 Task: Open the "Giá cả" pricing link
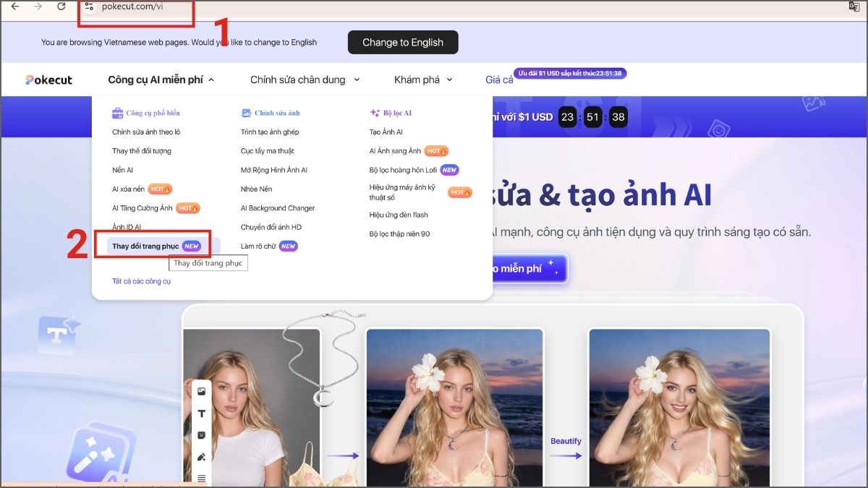click(499, 80)
